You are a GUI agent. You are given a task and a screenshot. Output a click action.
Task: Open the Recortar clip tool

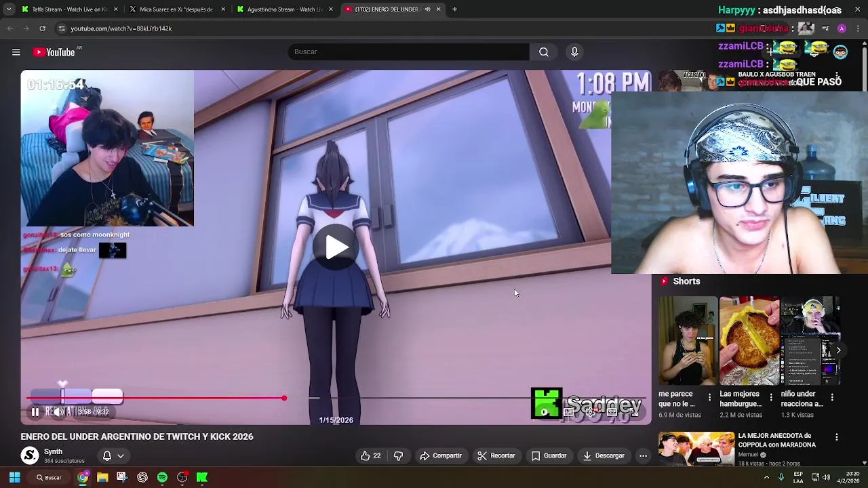(x=496, y=455)
